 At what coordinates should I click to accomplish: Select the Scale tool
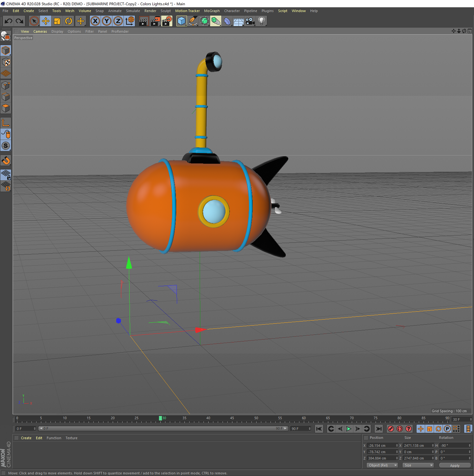(57, 21)
